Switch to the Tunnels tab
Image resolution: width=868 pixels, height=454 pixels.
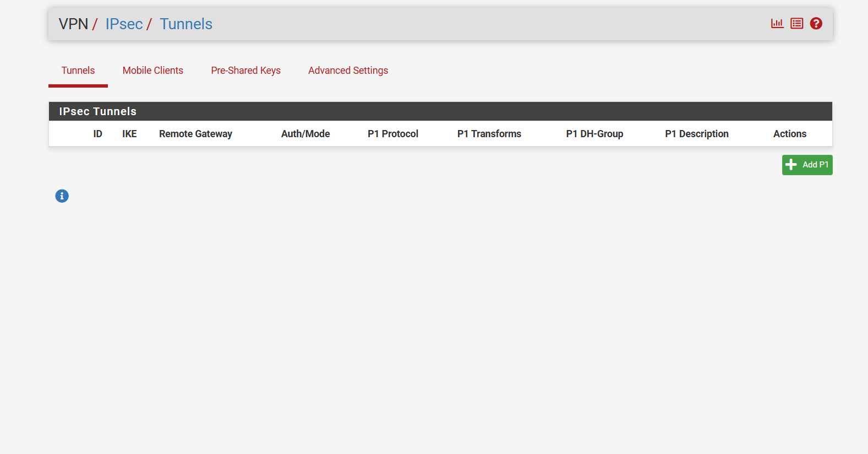[78, 71]
